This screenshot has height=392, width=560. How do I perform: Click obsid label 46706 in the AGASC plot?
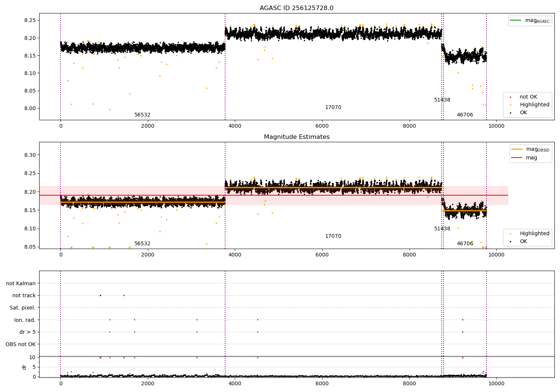pyautogui.click(x=465, y=115)
